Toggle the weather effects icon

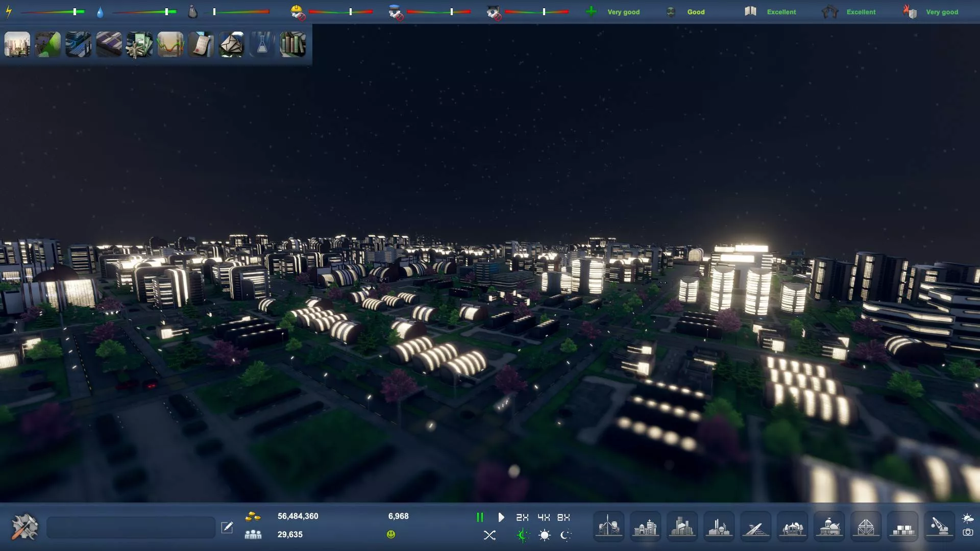tap(968, 519)
